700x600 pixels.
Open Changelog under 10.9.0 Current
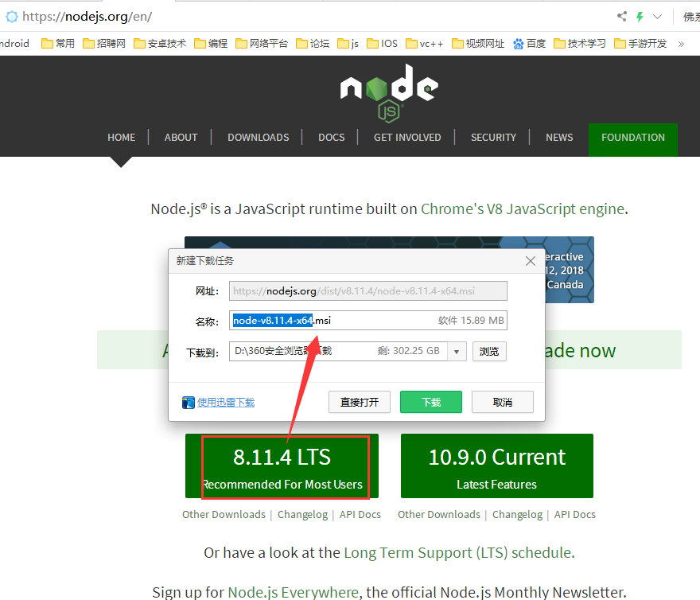coord(517,515)
